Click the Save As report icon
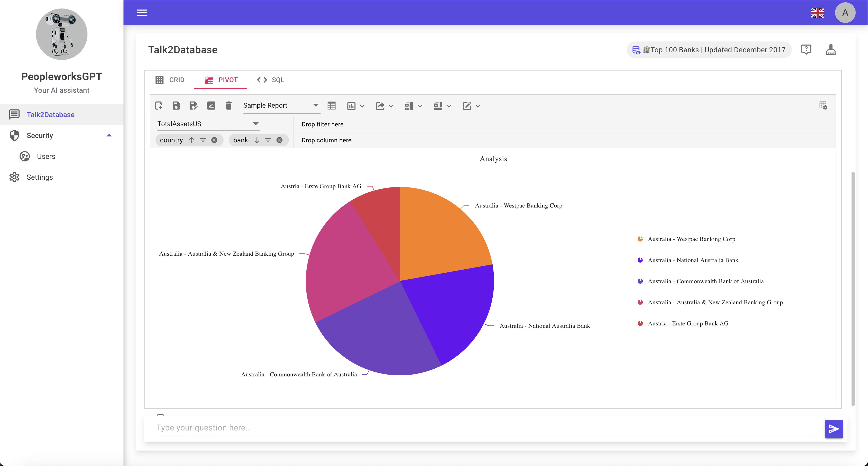This screenshot has height=466, width=868. click(x=193, y=106)
